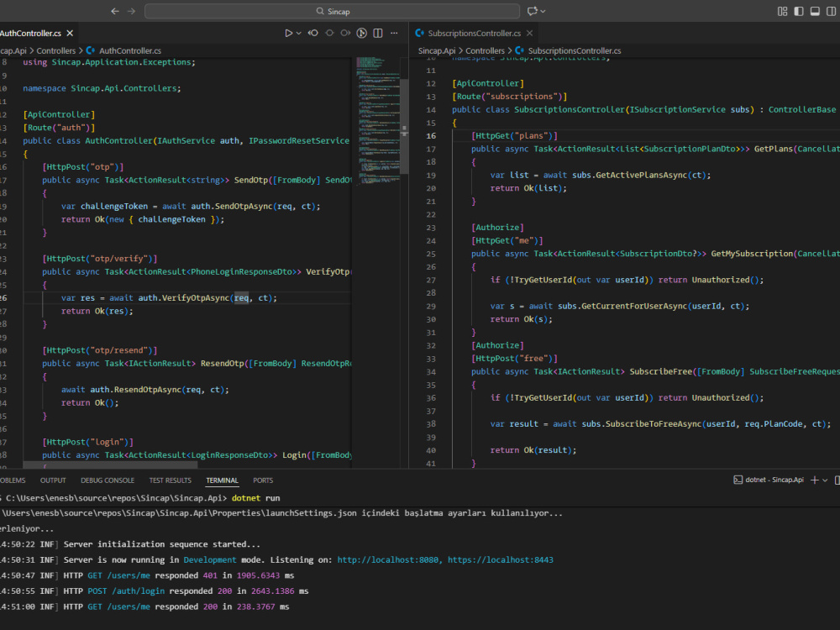The width and height of the screenshot is (840, 630).
Task: Open the OUTPUT panel tab
Action: pyautogui.click(x=53, y=480)
